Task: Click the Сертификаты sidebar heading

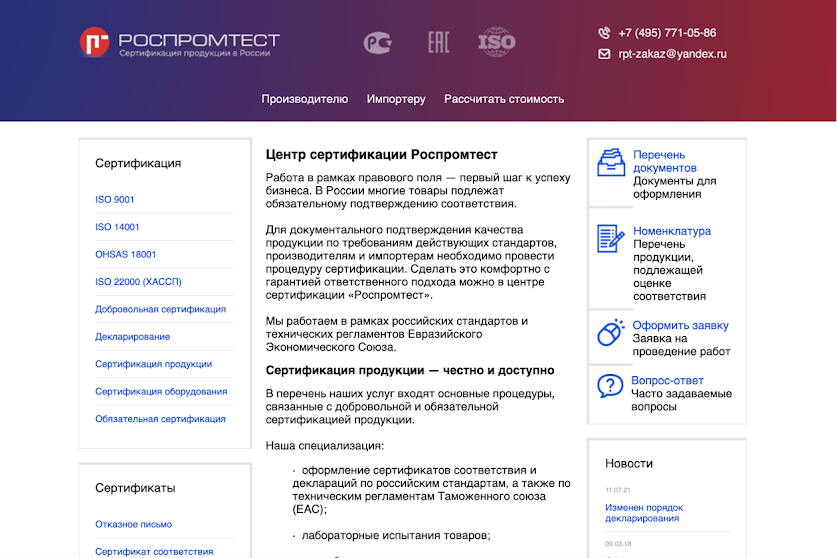Action: tap(135, 488)
